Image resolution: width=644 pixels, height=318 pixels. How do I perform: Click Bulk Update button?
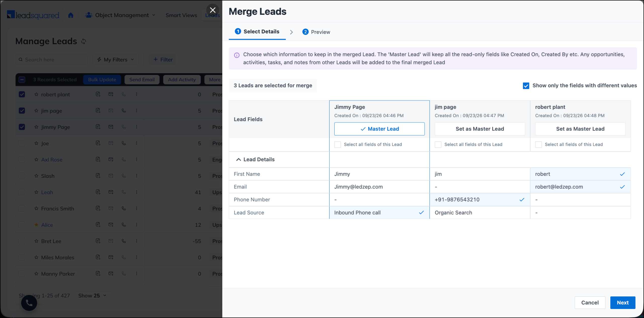102,80
